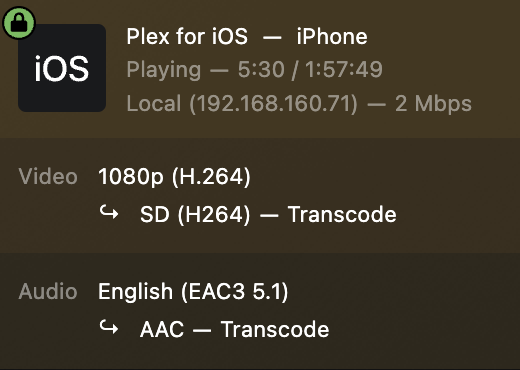
Task: Select the Plex for iOS player title
Action: (187, 37)
